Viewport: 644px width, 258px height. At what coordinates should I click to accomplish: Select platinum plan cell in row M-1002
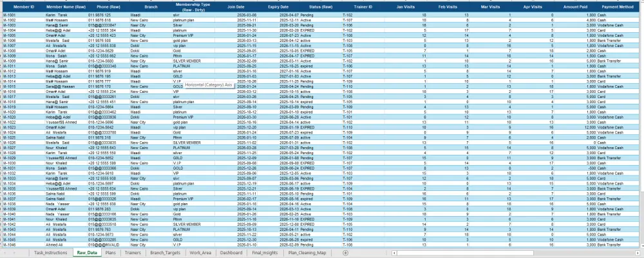[x=193, y=20]
